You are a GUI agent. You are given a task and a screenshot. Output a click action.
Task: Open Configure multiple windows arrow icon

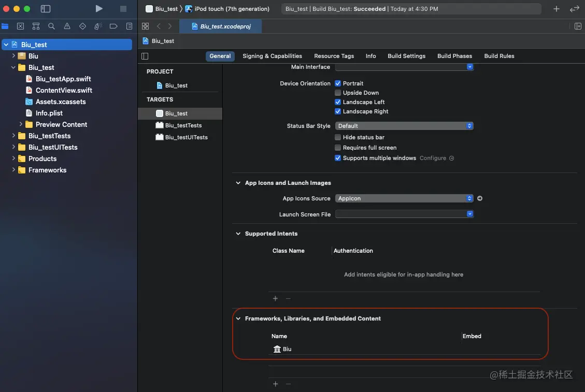click(x=451, y=158)
